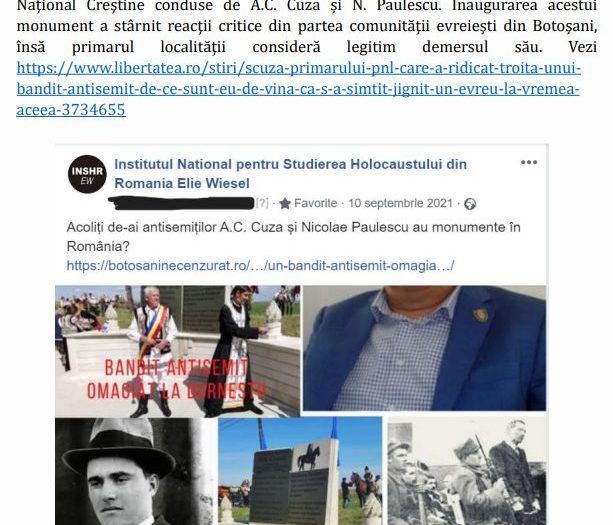Open the monument with horse plaque photo
613x525 pixels.
[x=300, y=471]
